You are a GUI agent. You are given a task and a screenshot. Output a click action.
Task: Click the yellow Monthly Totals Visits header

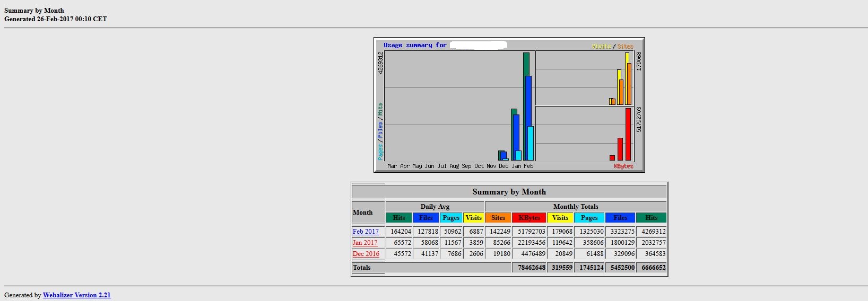[560, 218]
